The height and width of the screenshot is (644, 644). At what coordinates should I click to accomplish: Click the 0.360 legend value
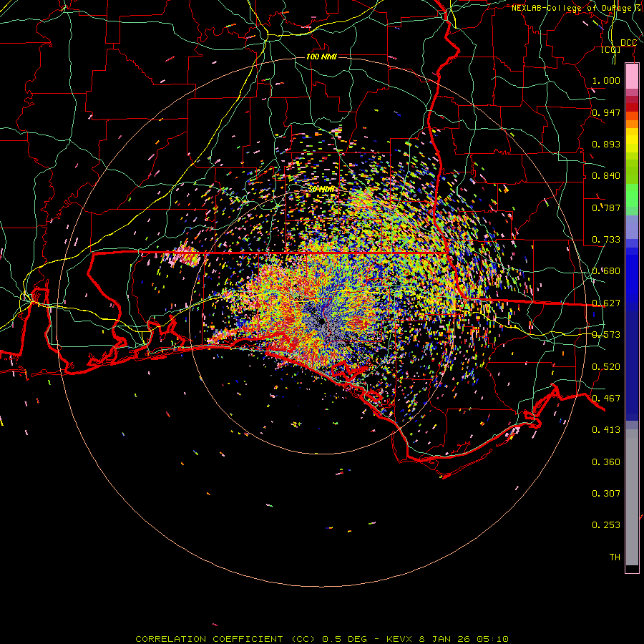click(x=606, y=462)
